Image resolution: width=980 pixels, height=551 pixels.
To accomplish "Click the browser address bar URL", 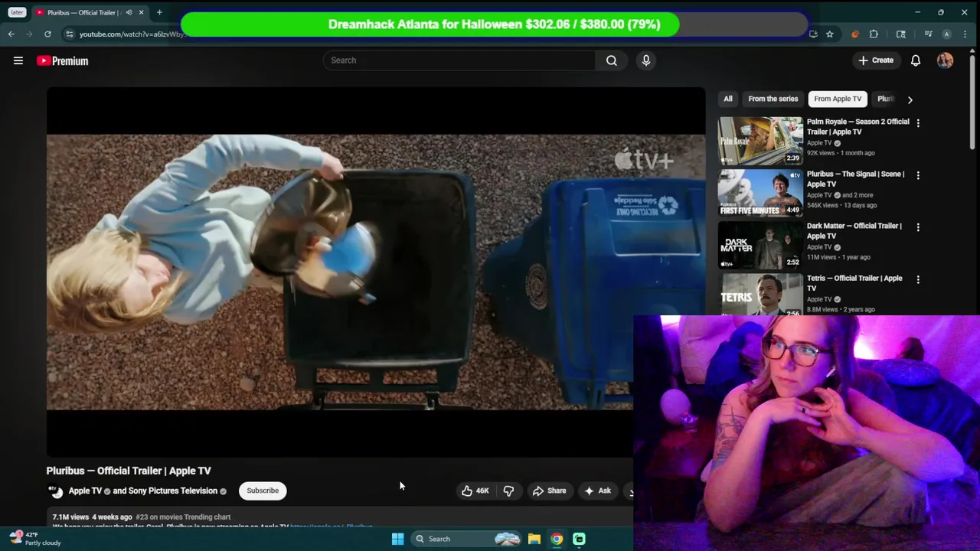I will click(x=132, y=34).
